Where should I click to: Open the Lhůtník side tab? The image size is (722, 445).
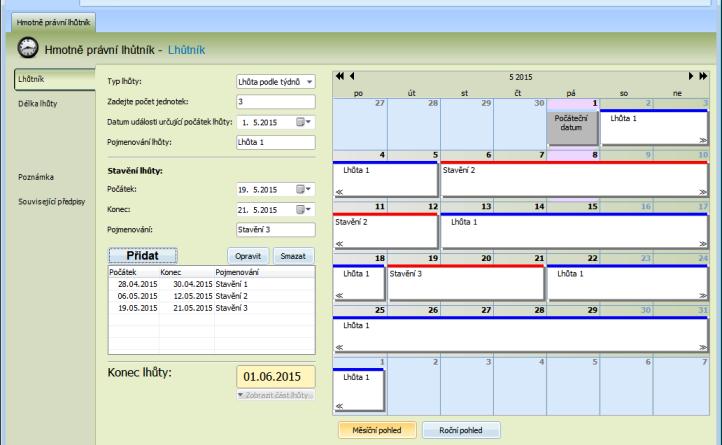pyautogui.click(x=54, y=79)
